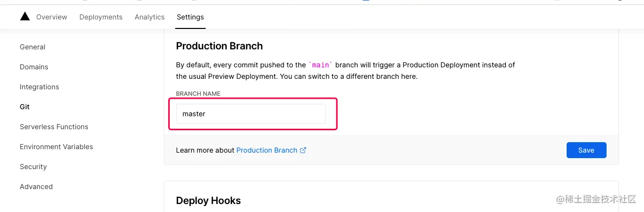Click the Deploy Hooks section heading
This screenshot has width=644, height=212.
(x=208, y=201)
